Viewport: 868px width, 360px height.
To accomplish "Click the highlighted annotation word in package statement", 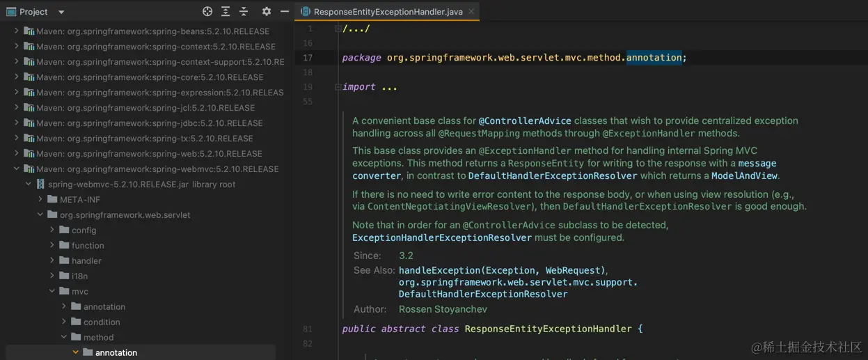I will (x=654, y=57).
